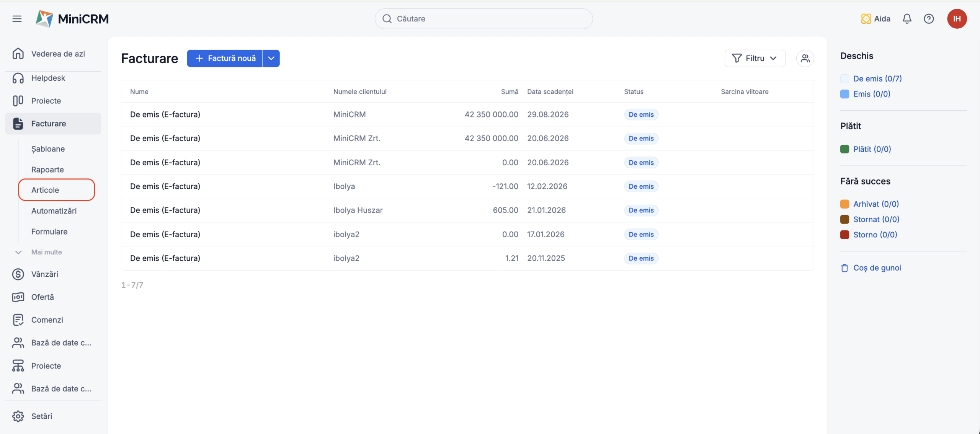Viewport: 980px width, 434px height.
Task: Open Coș de gunoi trash link
Action: click(877, 268)
